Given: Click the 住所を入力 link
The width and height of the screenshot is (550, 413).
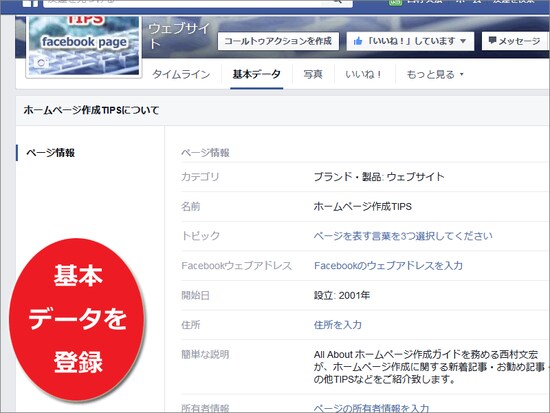Looking at the screenshot, I should 337,325.
